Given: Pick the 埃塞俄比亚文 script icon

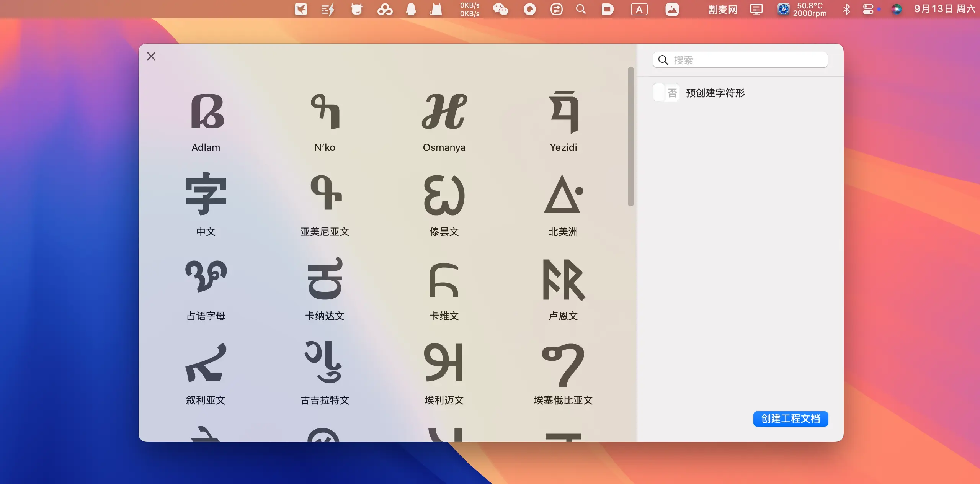Looking at the screenshot, I should pyautogui.click(x=563, y=365).
